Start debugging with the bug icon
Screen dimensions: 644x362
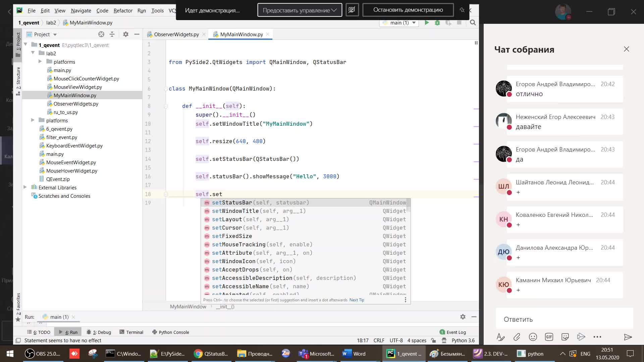437,23
